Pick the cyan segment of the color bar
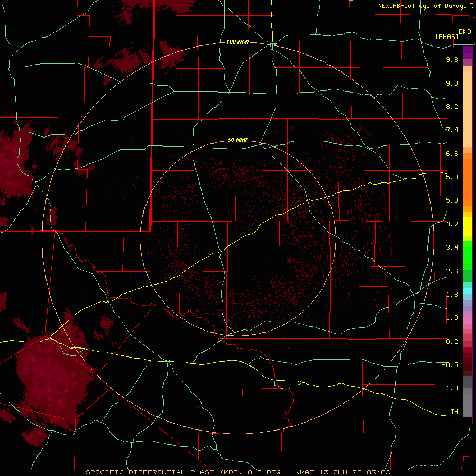 pos(467,291)
